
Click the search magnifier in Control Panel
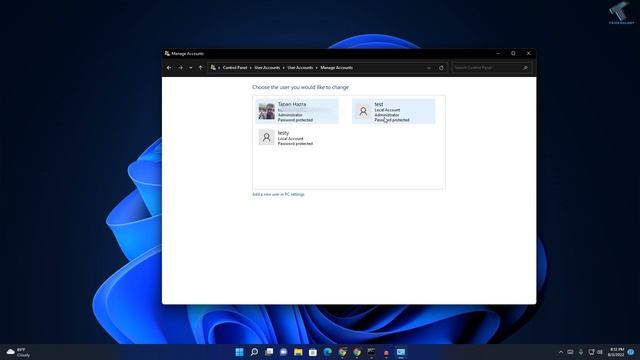click(525, 68)
